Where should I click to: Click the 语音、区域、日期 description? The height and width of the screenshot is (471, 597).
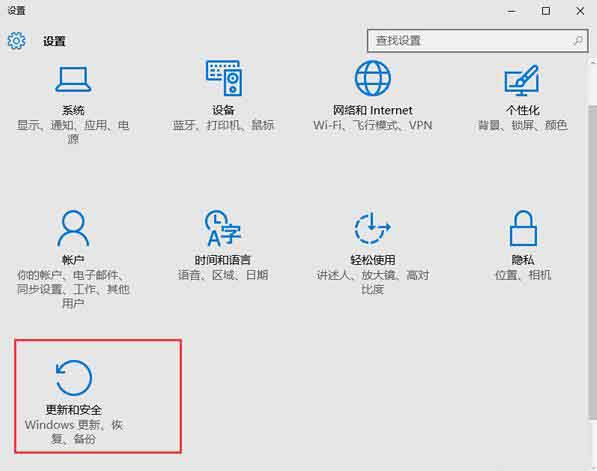[x=223, y=275]
